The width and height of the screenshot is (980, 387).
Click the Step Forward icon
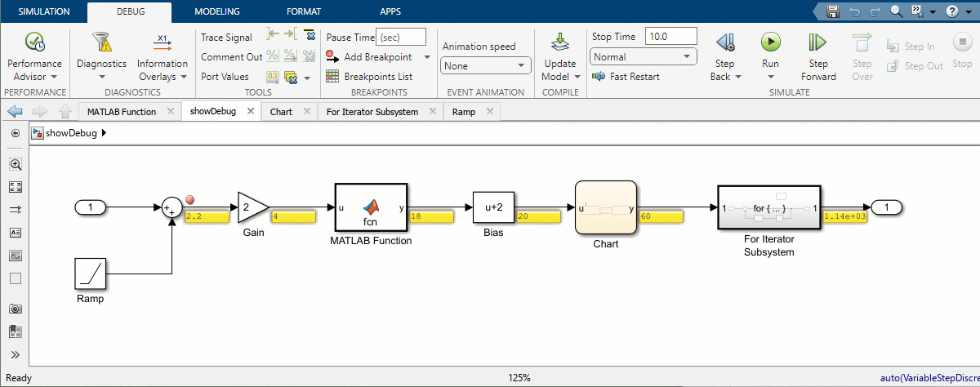click(817, 42)
